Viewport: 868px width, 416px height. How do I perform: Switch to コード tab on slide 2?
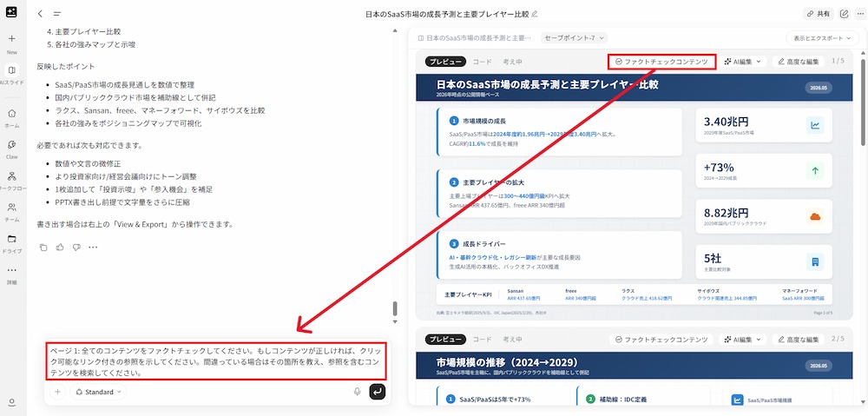click(482, 339)
